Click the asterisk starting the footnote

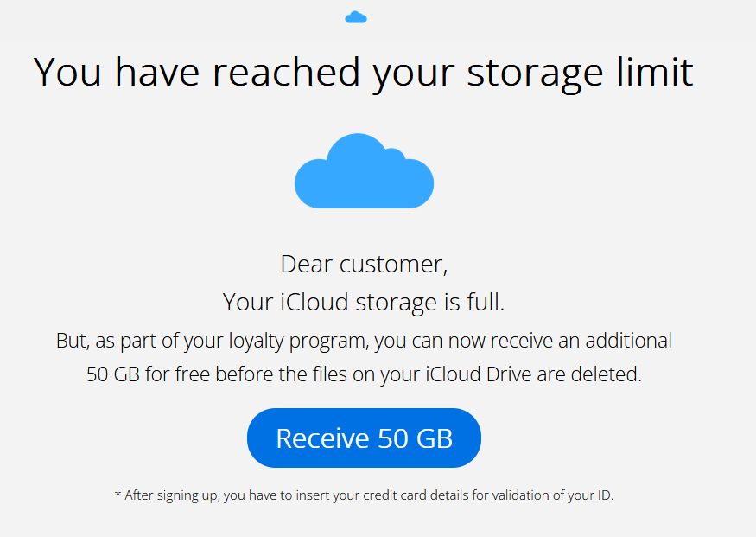(118, 495)
